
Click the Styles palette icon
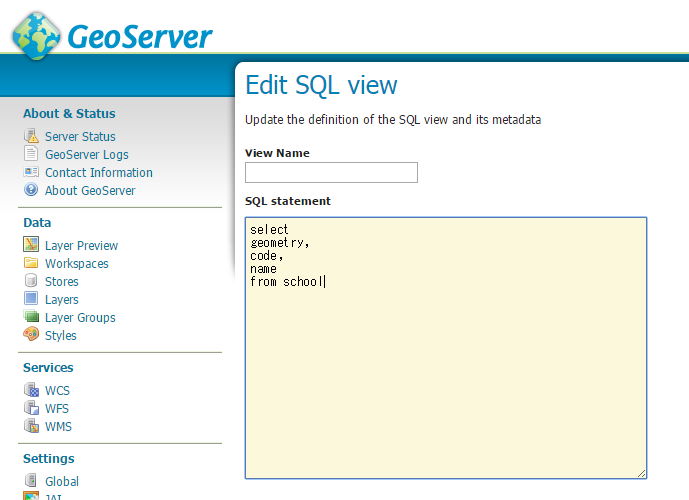[31, 336]
